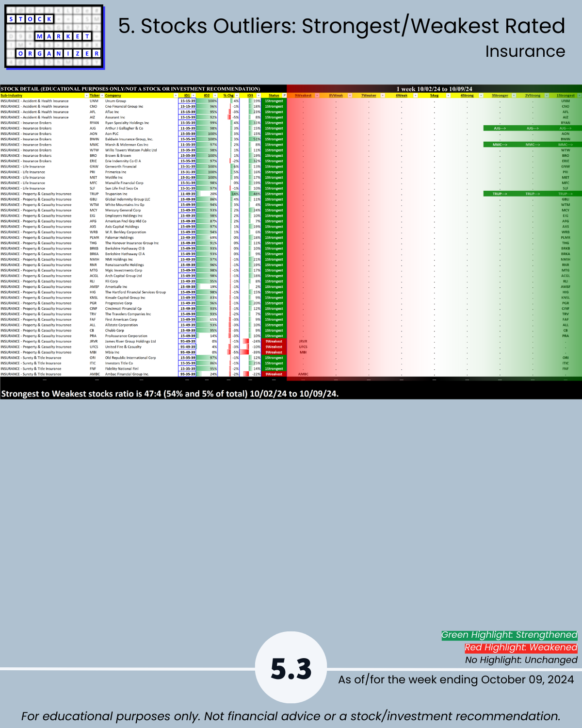Viewport: 582px width, 728px height.
Task: Click TRUP---> cell in the 3Stronger column
Action: 500,194
